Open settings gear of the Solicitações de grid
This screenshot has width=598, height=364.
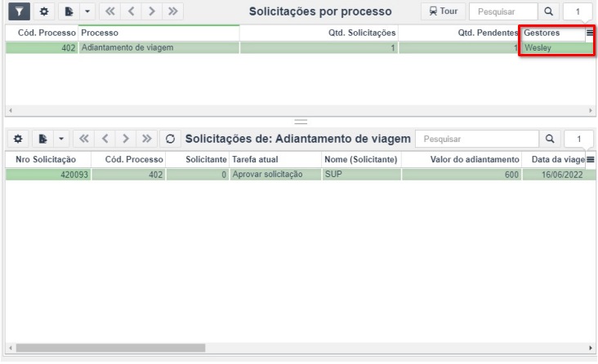coord(18,139)
